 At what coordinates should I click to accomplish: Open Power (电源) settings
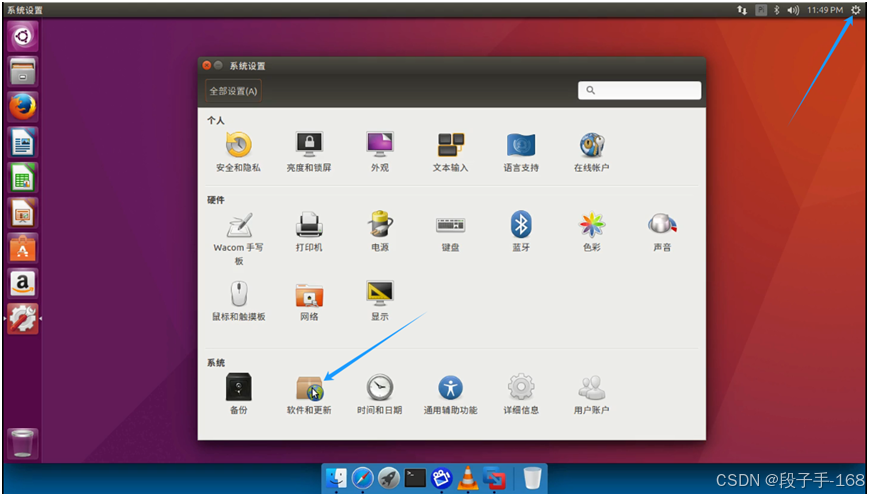pos(380,232)
